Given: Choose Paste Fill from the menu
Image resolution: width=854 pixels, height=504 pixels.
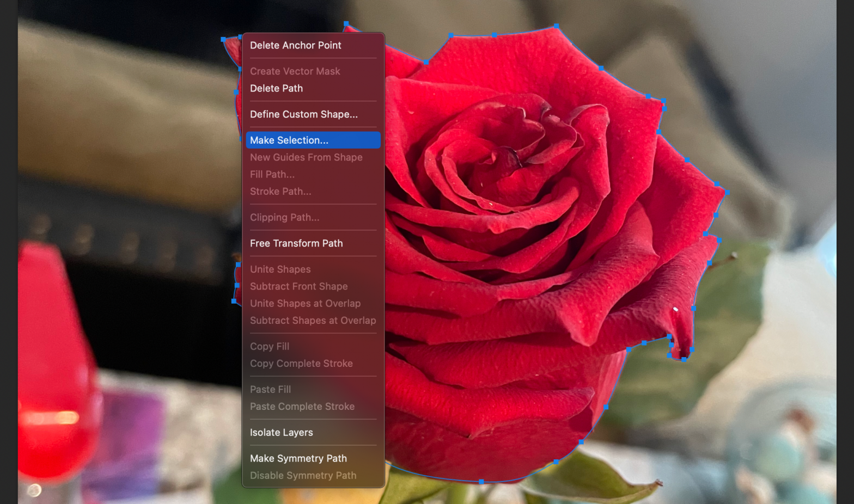Looking at the screenshot, I should pos(270,390).
